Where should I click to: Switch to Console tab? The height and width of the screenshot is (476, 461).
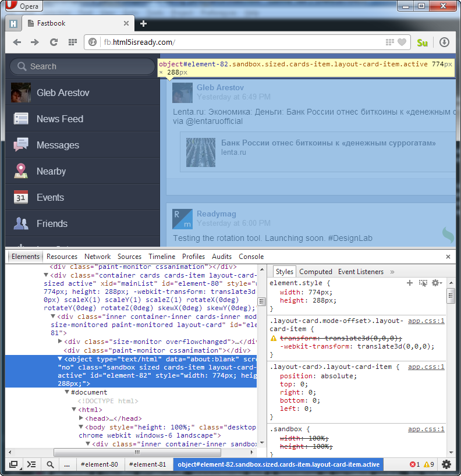coord(251,257)
